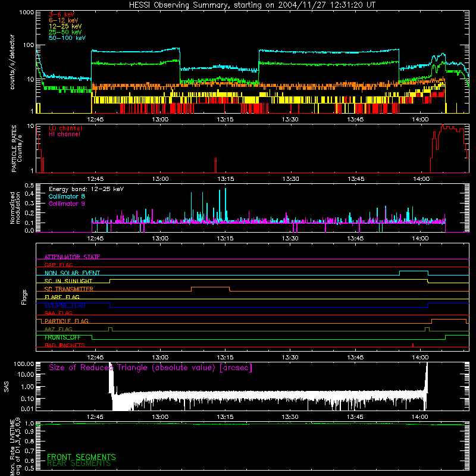Image resolution: width=476 pixels, height=476 pixels.
Task: Select the '3-6 keV' red legend label
Action: [x=61, y=14]
